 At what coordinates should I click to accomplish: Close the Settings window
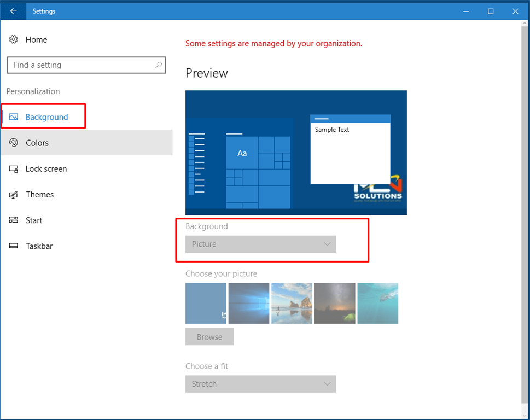(x=515, y=11)
